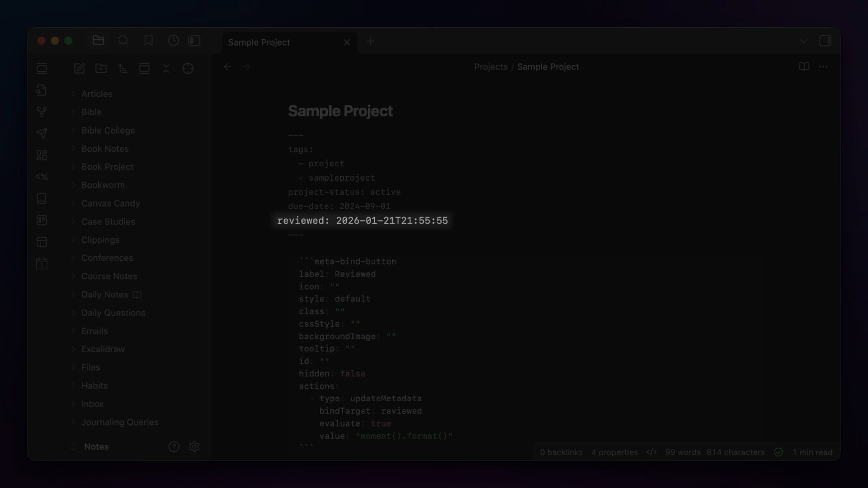This screenshot has height=488, width=868.
Task: Toggle the right sidebar panel
Action: (825, 41)
